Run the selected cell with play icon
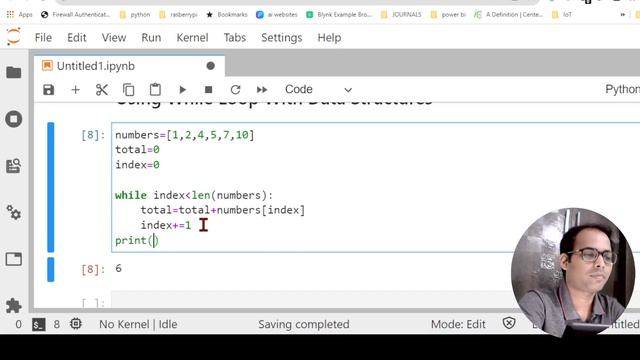This screenshot has height=360, width=640. [x=182, y=89]
